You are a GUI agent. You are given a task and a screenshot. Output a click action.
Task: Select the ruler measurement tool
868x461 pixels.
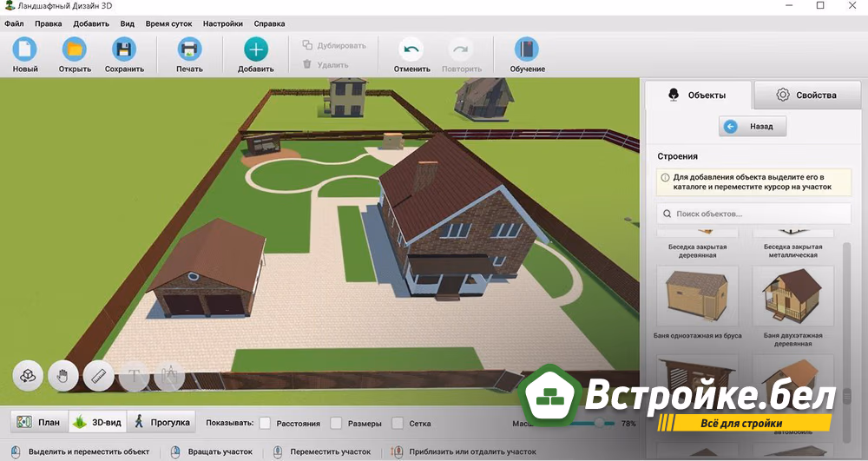(x=99, y=376)
